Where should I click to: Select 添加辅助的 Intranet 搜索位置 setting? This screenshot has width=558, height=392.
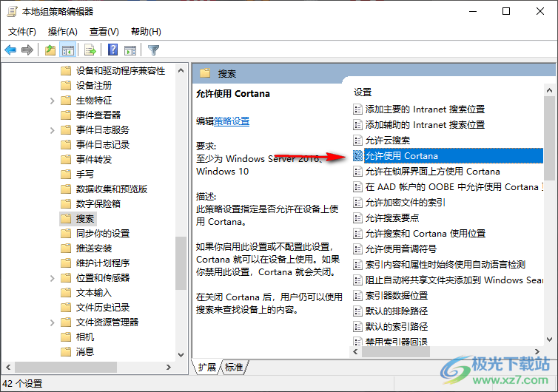point(425,125)
